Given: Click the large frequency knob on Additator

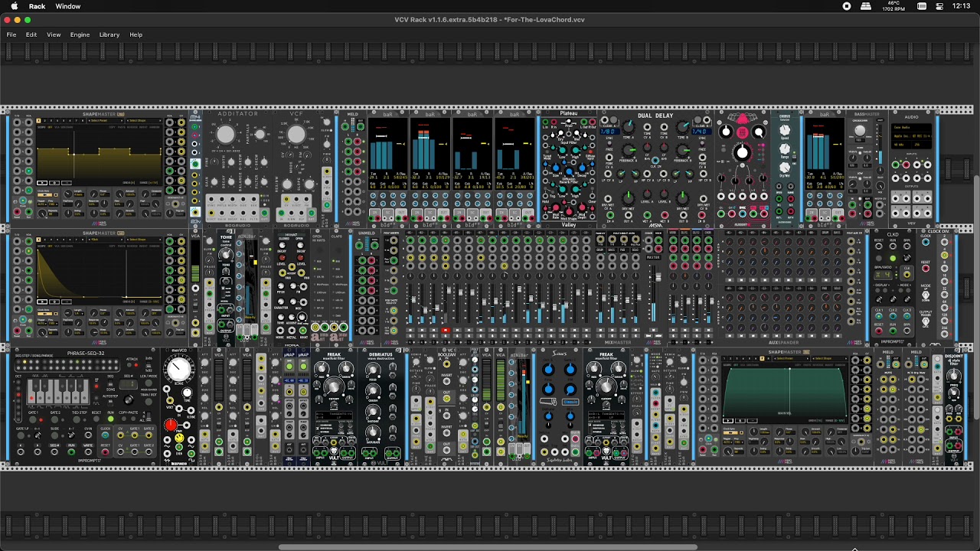Looking at the screenshot, I should pyautogui.click(x=225, y=135).
